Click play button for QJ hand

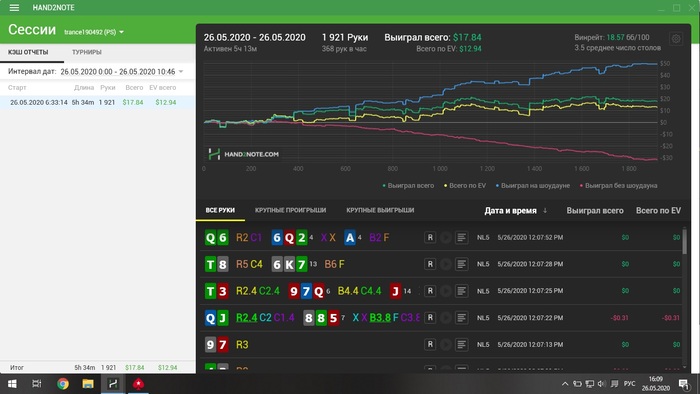(446, 318)
